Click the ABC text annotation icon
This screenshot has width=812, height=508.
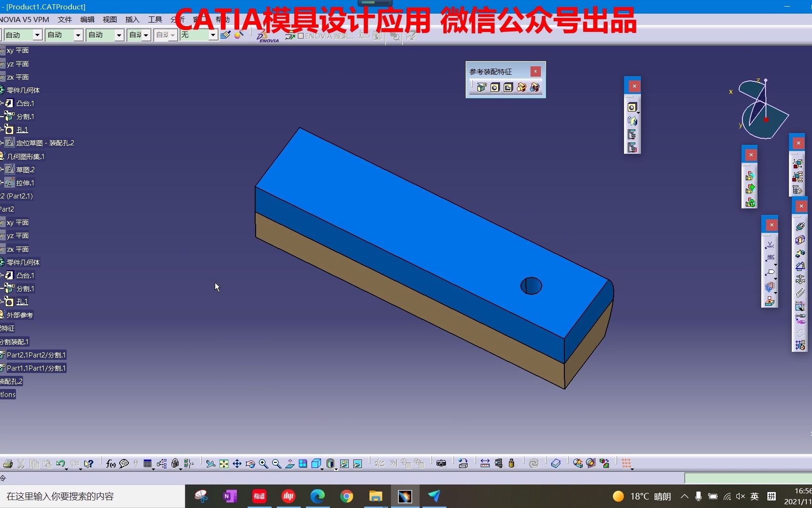pyautogui.click(x=770, y=258)
